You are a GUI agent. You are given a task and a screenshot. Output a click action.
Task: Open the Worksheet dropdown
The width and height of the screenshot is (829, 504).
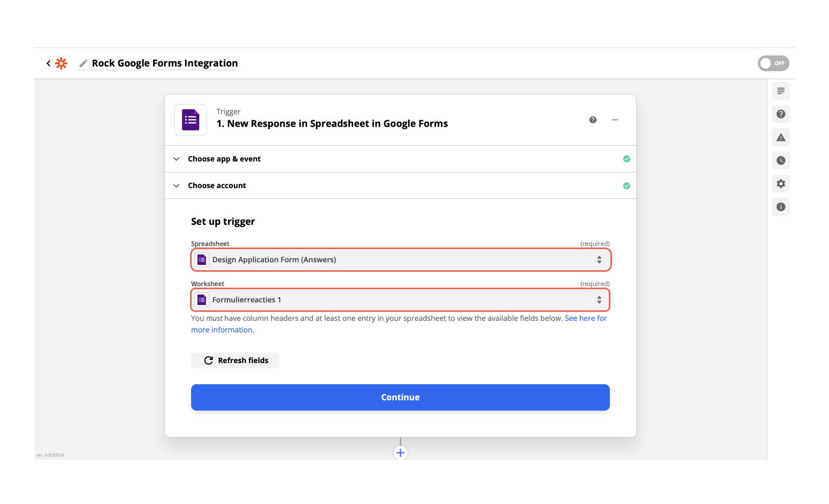click(x=400, y=300)
